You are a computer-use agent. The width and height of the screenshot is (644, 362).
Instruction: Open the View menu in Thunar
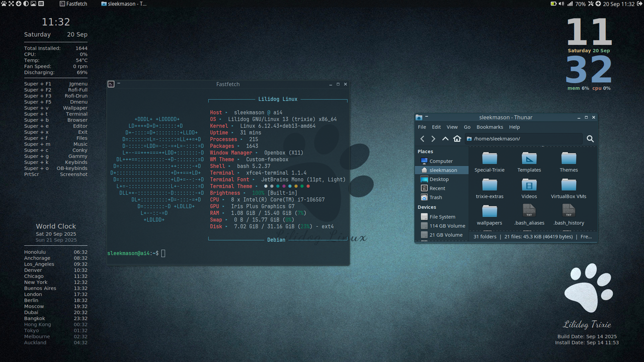tap(452, 127)
